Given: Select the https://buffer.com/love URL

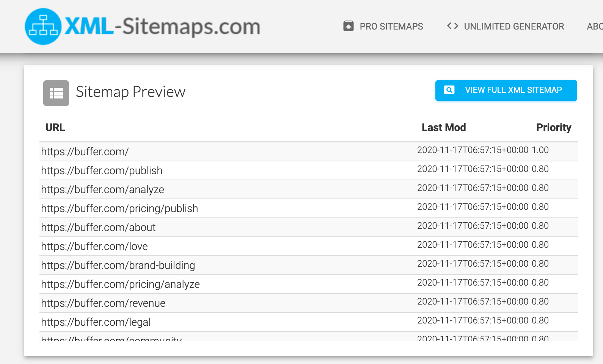Looking at the screenshot, I should point(94,247).
